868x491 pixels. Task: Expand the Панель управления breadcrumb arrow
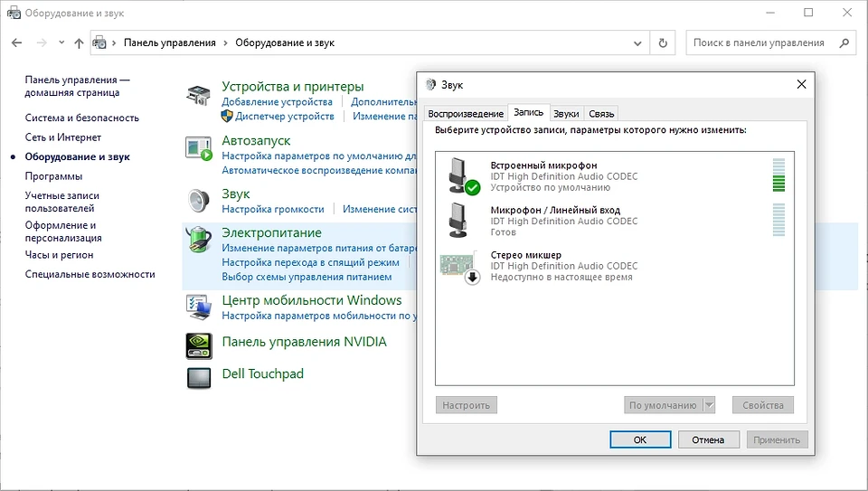point(225,42)
